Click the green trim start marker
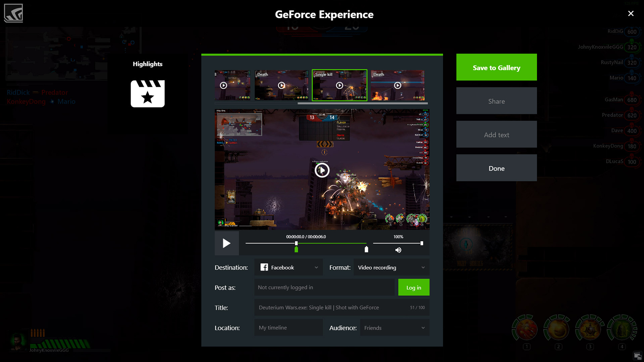 296,249
